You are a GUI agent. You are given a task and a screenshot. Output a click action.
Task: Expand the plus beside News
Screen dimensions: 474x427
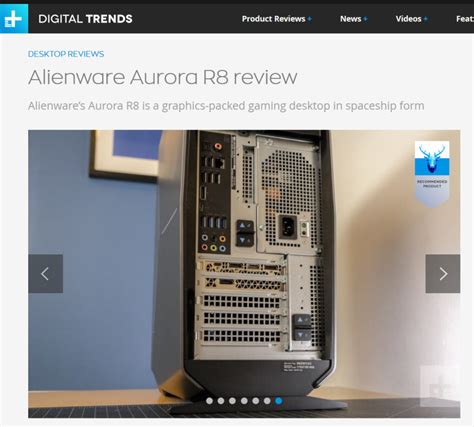[x=365, y=19]
